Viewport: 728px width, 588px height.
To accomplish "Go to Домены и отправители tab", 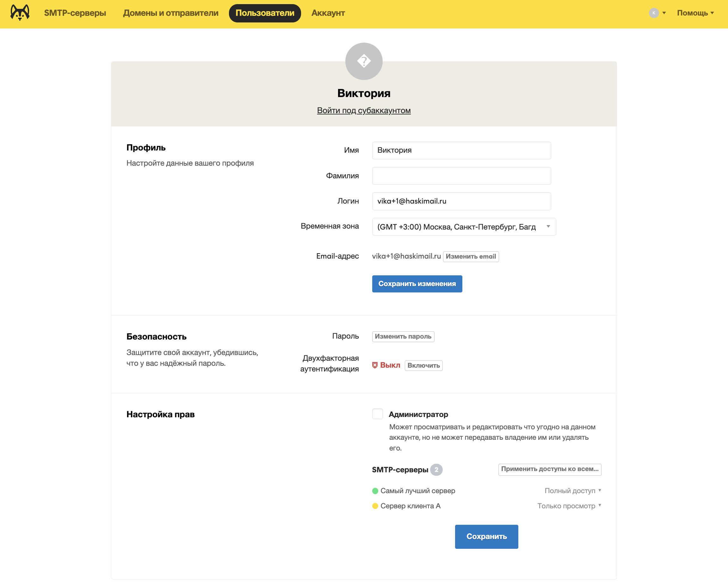I will [x=170, y=13].
